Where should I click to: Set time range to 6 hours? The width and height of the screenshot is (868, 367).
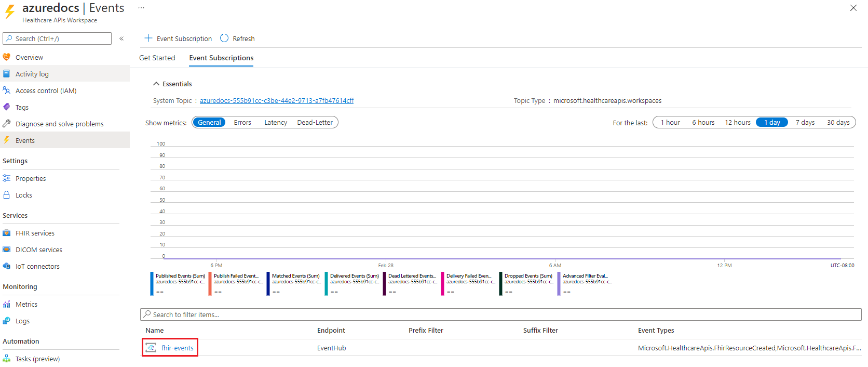pyautogui.click(x=703, y=123)
